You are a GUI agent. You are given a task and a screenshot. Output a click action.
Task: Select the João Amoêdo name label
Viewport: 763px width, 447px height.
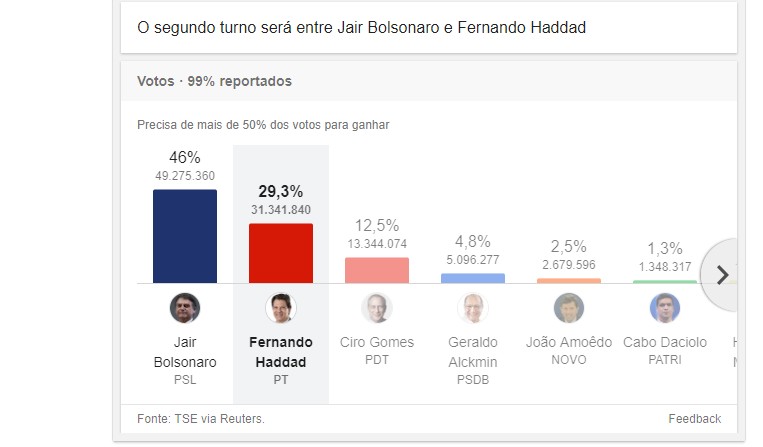[x=569, y=342]
